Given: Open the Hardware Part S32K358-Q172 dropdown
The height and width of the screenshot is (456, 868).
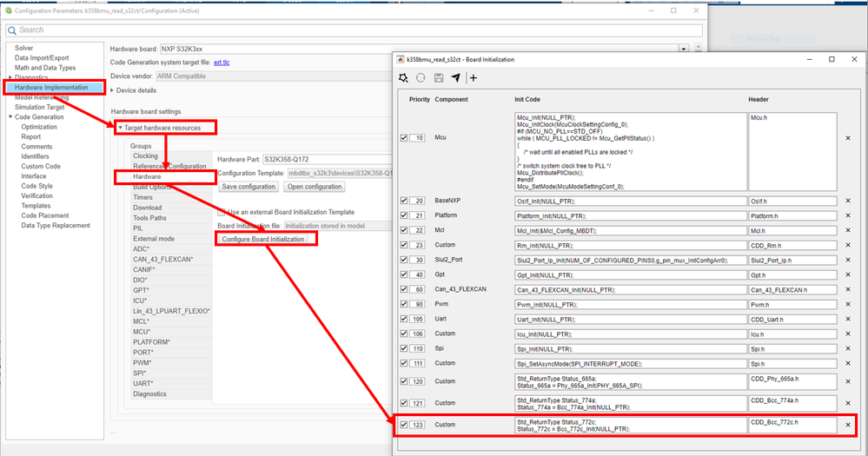Looking at the screenshot, I should 328,159.
